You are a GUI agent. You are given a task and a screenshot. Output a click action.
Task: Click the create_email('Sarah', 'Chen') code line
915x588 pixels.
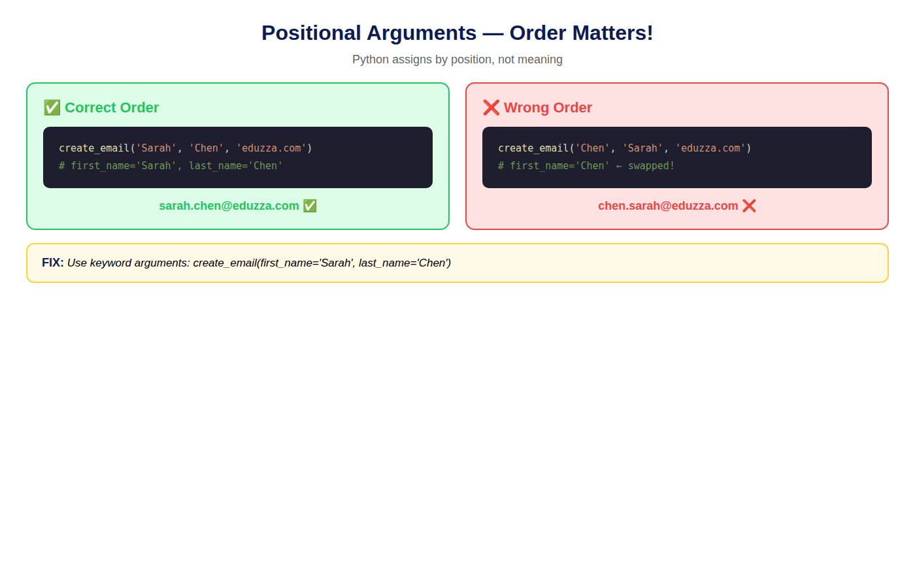[186, 148]
